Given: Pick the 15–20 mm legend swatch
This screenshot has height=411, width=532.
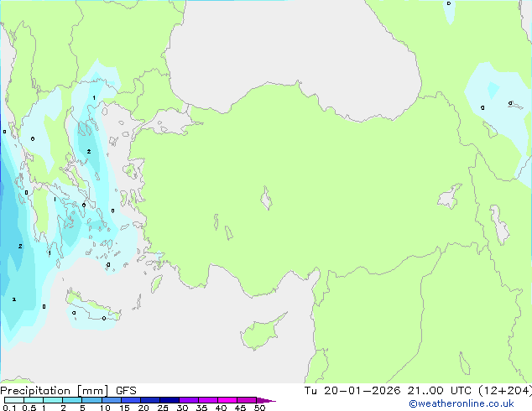Looking at the screenshot, I should point(130,400).
